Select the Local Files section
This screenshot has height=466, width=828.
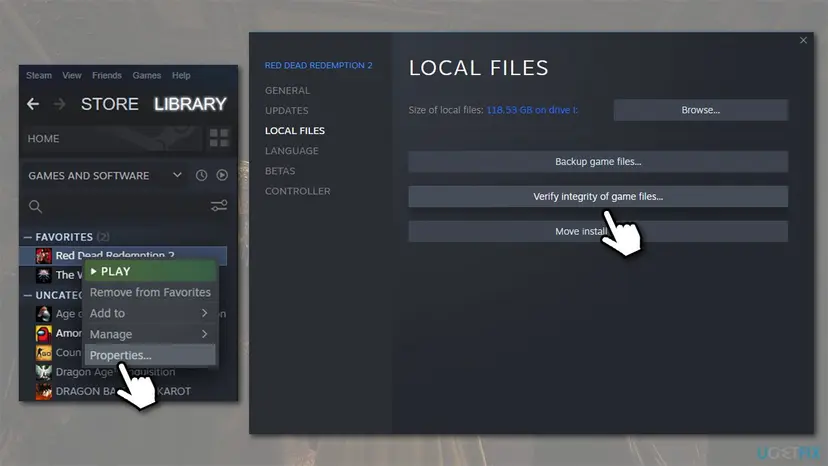click(295, 131)
